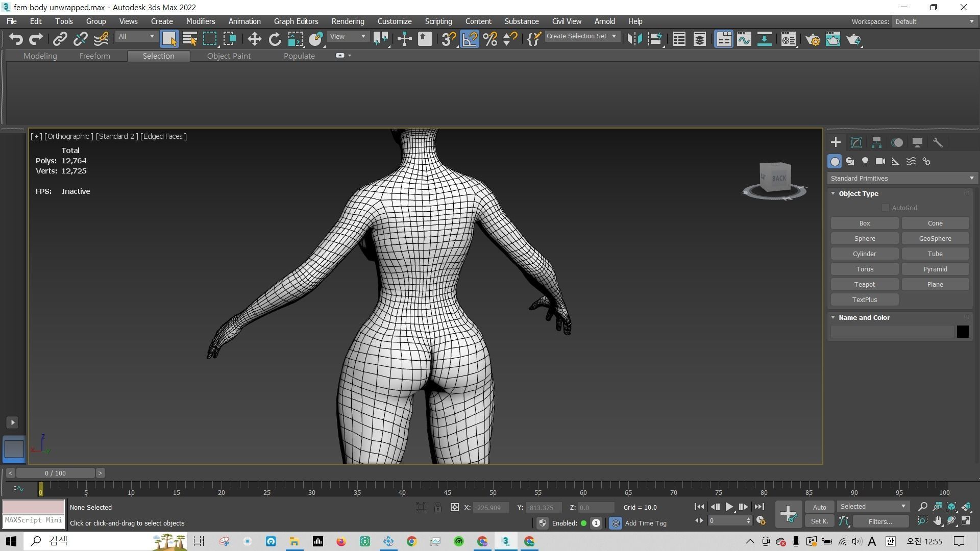980x551 pixels.
Task: Open Workspaces Default dropdown
Action: click(934, 21)
